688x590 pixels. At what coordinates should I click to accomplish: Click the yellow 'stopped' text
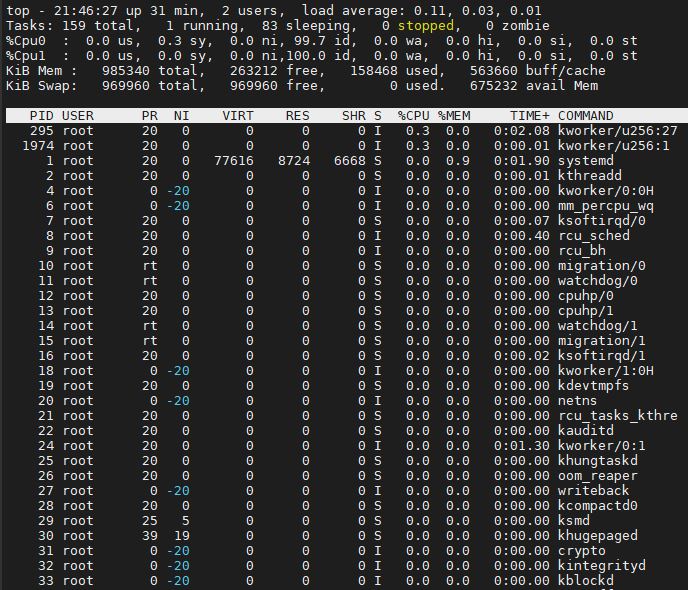click(x=426, y=25)
